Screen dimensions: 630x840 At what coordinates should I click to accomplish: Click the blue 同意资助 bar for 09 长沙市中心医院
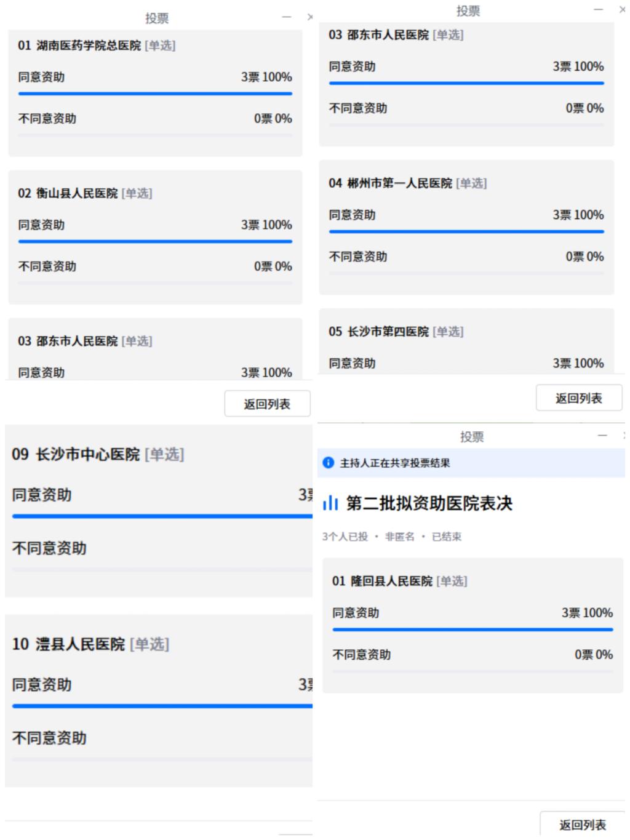point(162,516)
